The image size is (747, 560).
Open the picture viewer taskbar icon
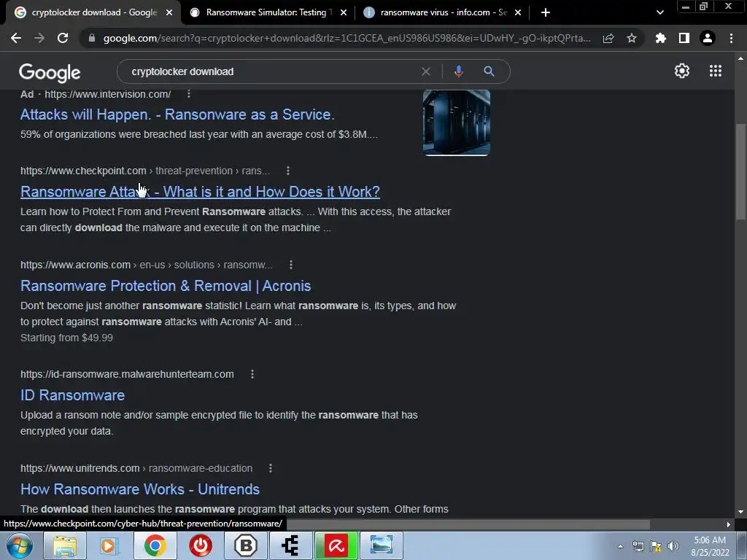[x=382, y=545]
